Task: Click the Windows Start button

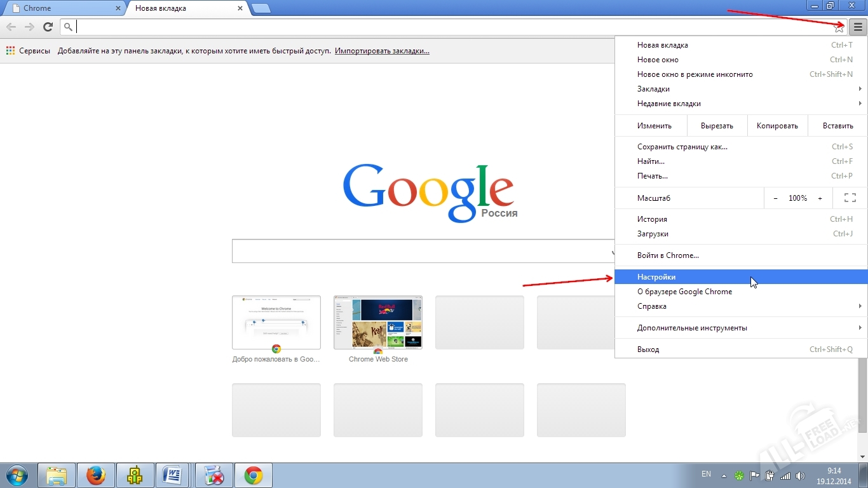Action: point(17,475)
